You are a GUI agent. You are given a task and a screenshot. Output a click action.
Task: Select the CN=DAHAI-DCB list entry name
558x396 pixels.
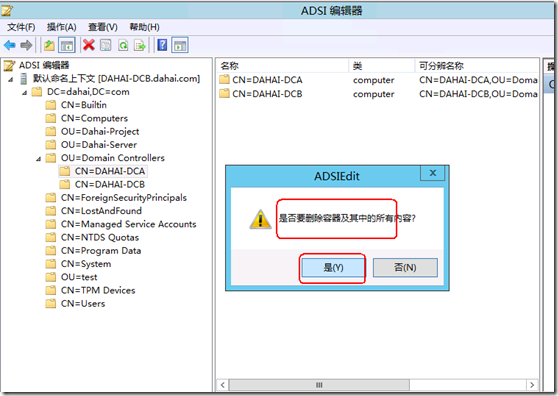click(x=267, y=94)
